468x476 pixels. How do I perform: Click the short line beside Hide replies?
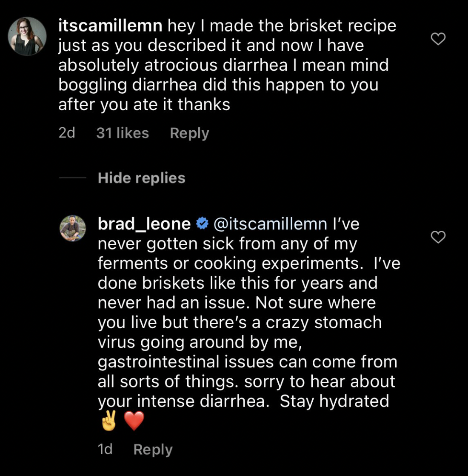72,178
